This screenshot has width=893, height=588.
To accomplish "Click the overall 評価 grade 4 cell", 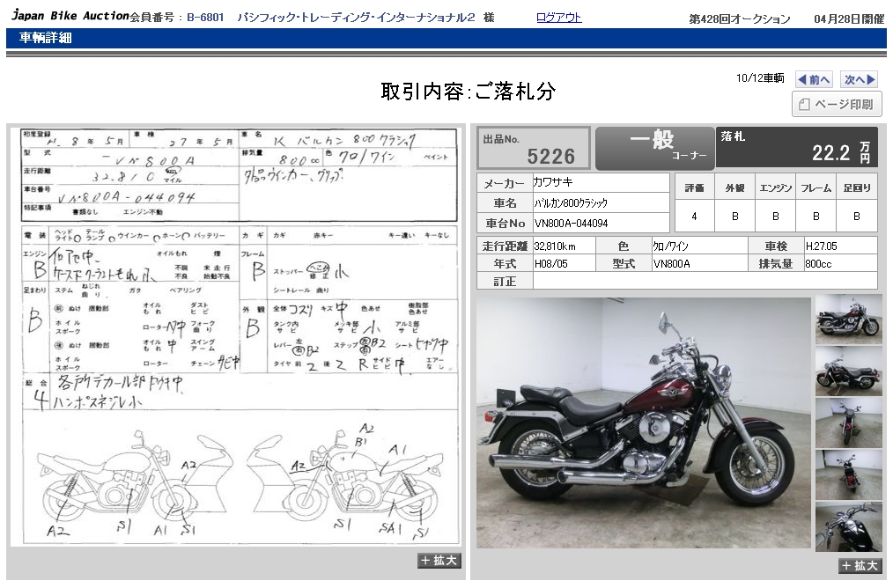I will pos(694,217).
